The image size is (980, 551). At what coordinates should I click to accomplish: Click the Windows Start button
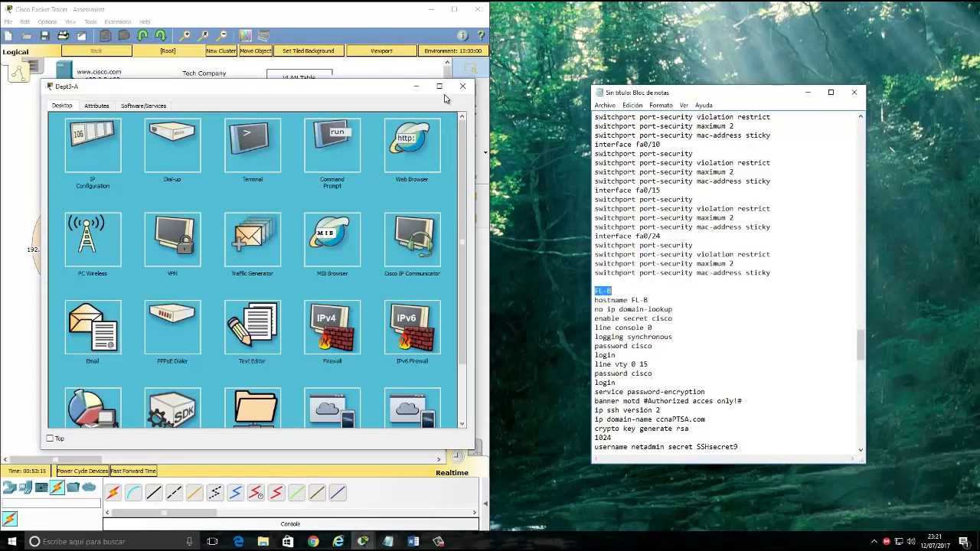coord(11,541)
